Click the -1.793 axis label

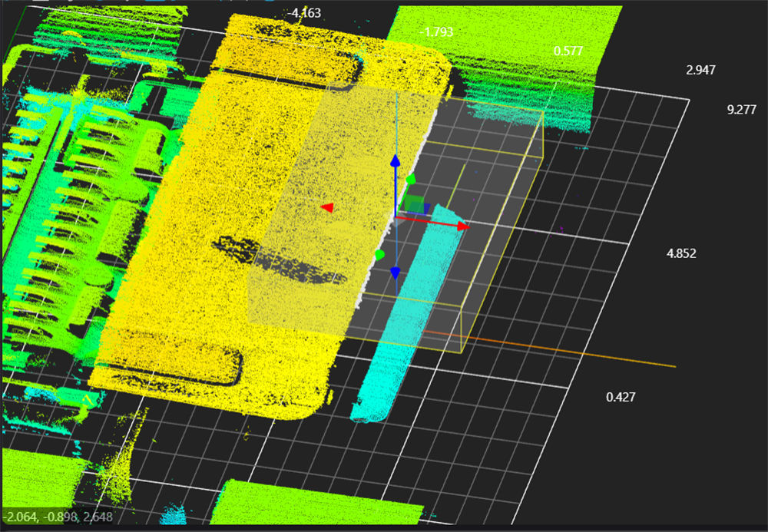pos(436,32)
